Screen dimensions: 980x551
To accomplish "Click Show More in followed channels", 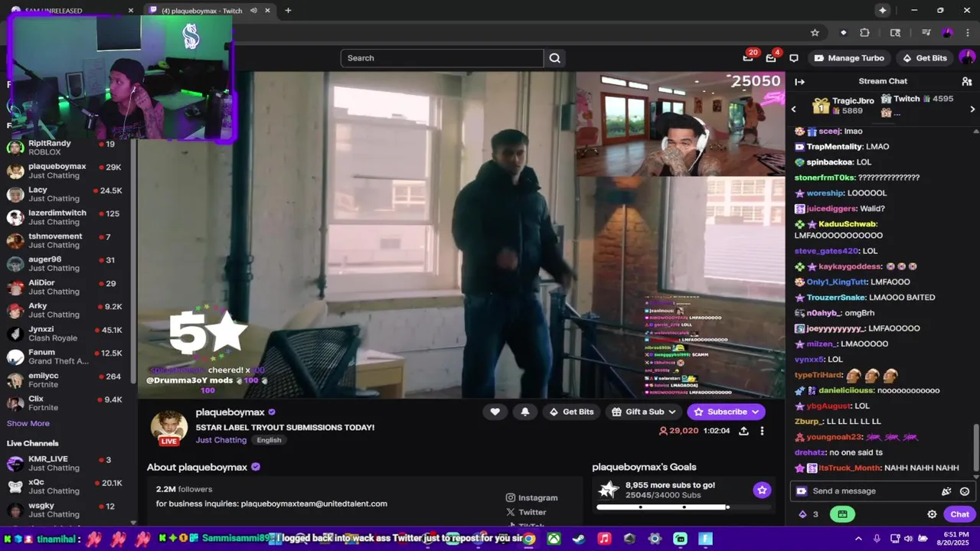I will (x=28, y=423).
